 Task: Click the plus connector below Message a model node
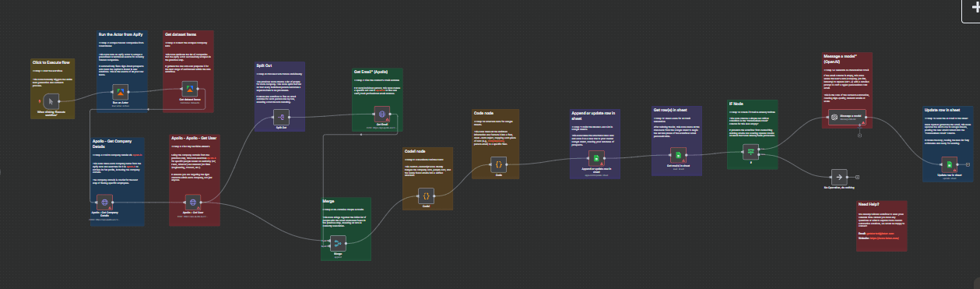[859, 135]
